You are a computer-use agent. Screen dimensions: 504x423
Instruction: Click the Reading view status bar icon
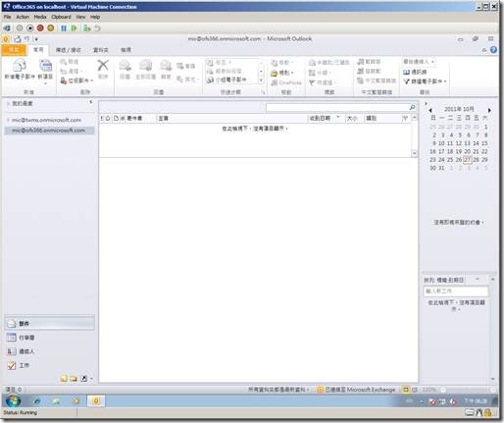(415, 390)
